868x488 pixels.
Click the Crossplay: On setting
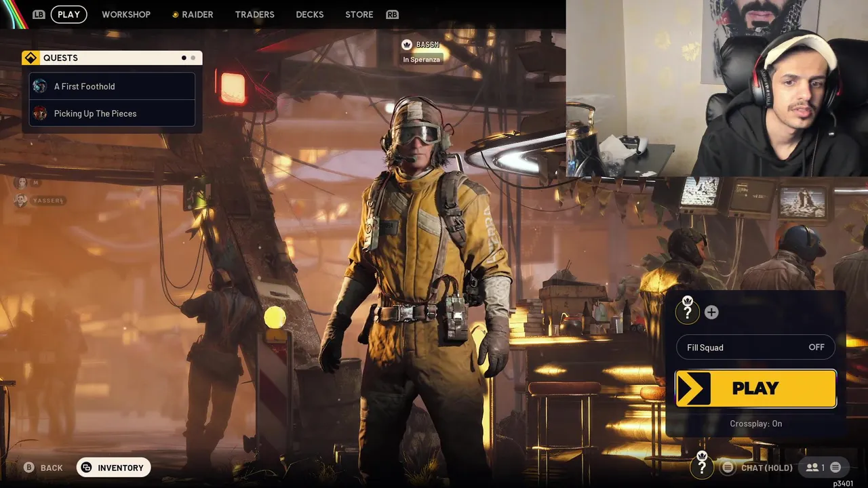click(756, 424)
